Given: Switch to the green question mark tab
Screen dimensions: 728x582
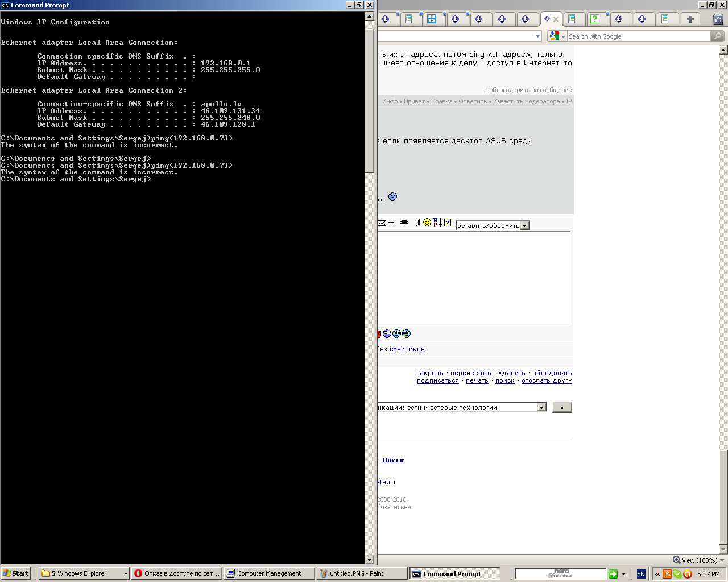Looking at the screenshot, I should coord(595,19).
